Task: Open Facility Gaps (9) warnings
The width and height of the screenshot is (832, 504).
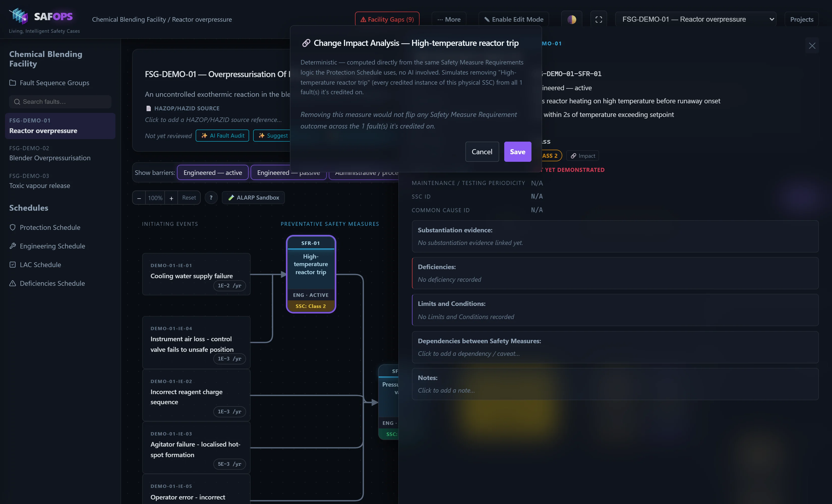Action: 387,20
